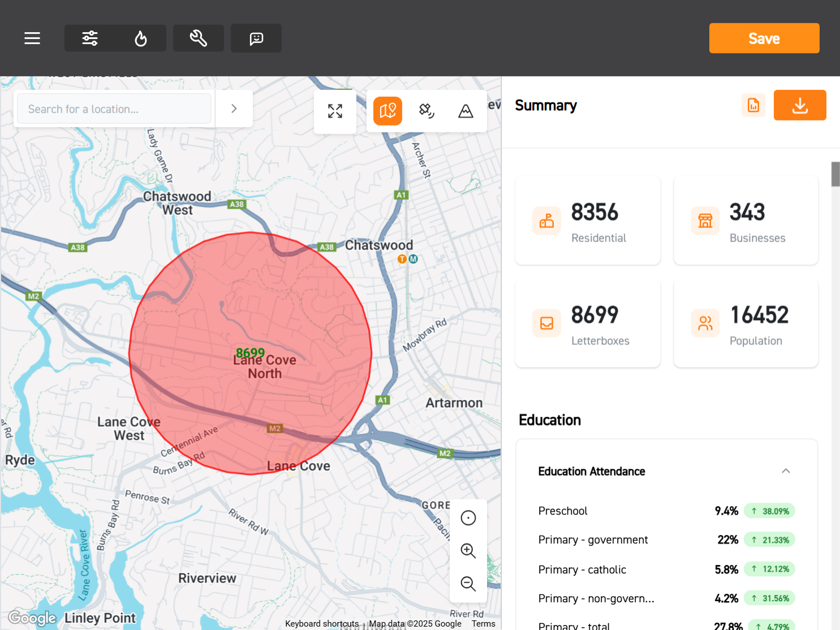840x630 pixels.
Task: Click the Save button
Action: tap(764, 38)
